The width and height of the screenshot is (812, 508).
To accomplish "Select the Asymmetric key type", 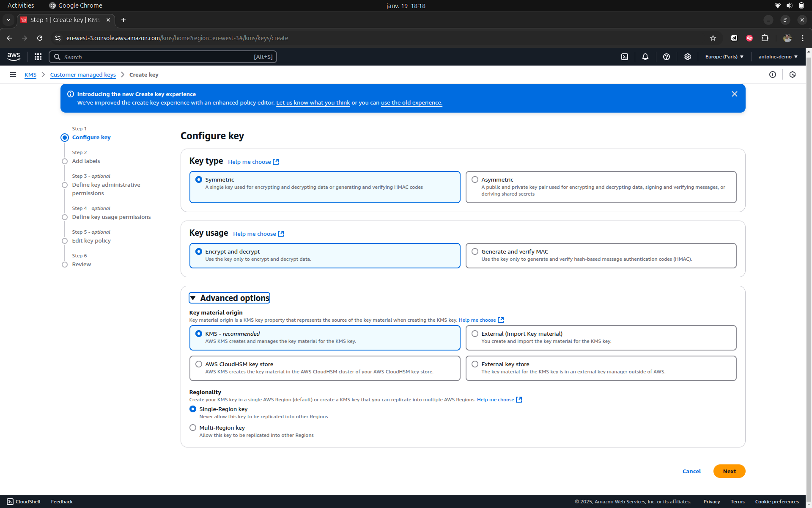I will 475,179.
